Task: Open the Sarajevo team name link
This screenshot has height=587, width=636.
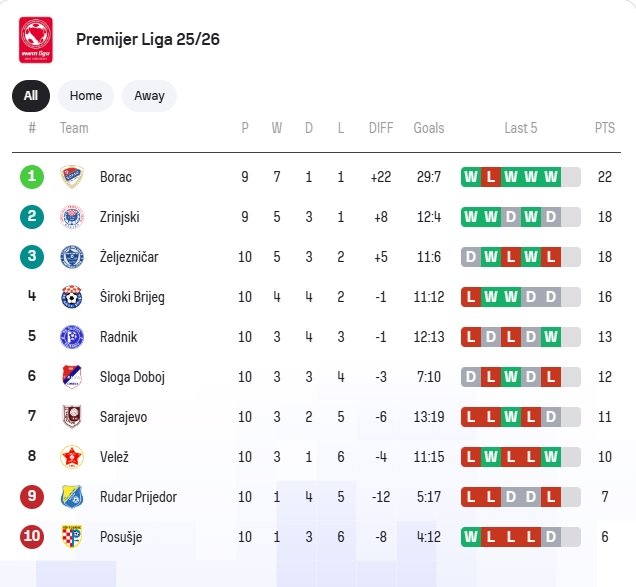Action: click(123, 417)
